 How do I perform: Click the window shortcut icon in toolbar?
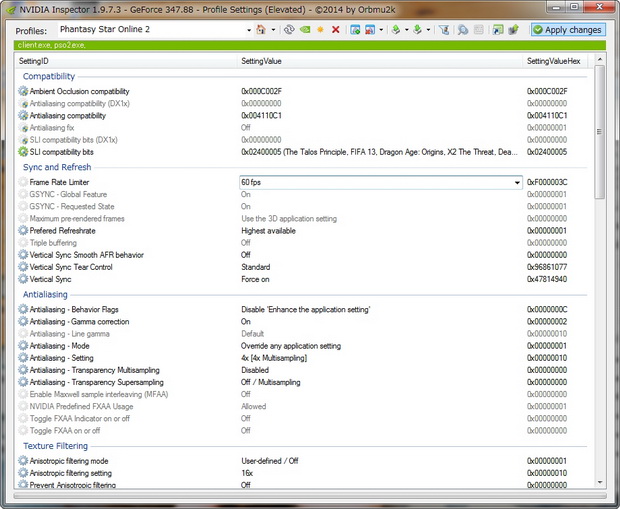(498, 30)
